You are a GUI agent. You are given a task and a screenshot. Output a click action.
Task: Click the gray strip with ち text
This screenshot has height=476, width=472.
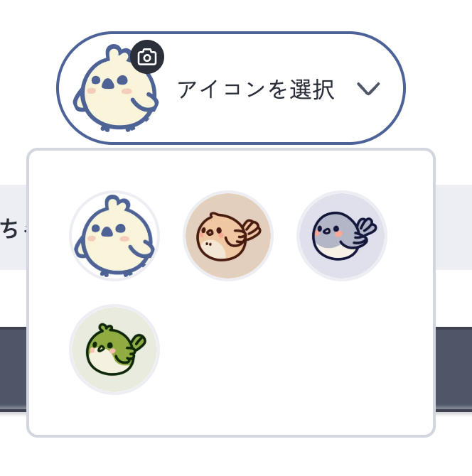[x=14, y=227]
